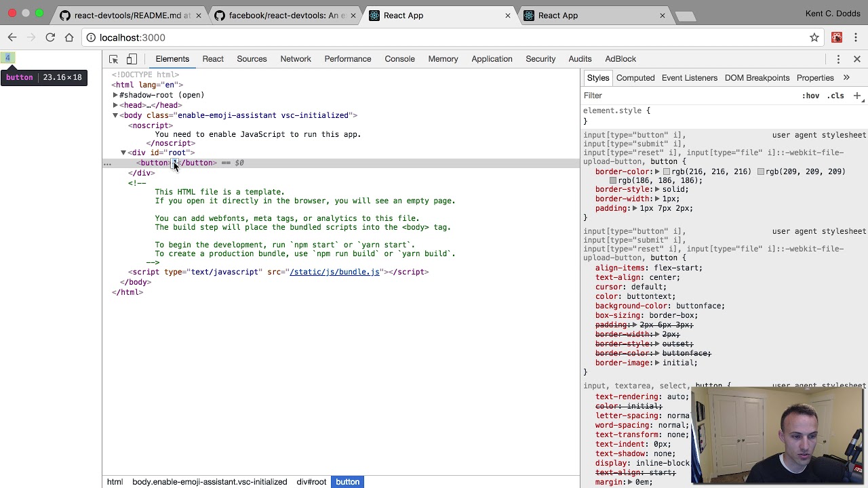
Task: Open the Audits panel tab
Action: tap(580, 59)
